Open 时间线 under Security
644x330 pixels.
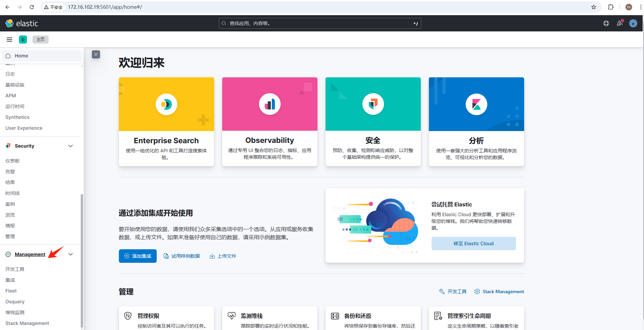(x=12, y=193)
